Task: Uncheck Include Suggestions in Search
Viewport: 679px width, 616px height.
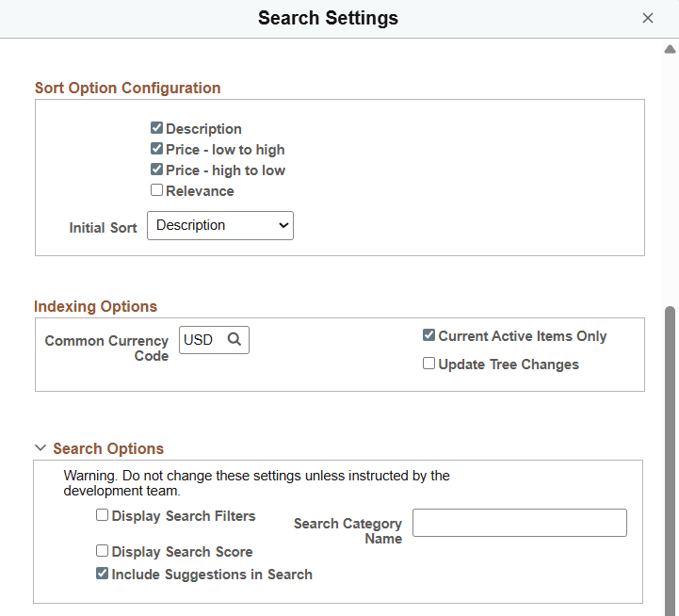Action: 103,574
